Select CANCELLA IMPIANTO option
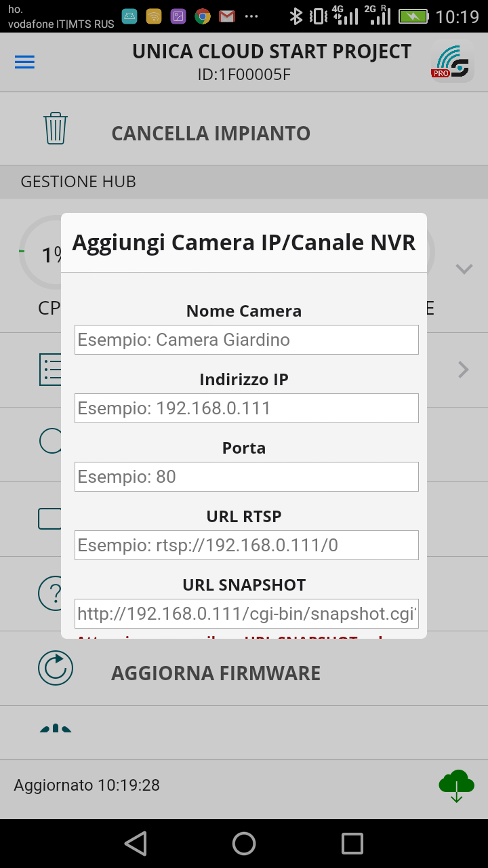 click(211, 133)
